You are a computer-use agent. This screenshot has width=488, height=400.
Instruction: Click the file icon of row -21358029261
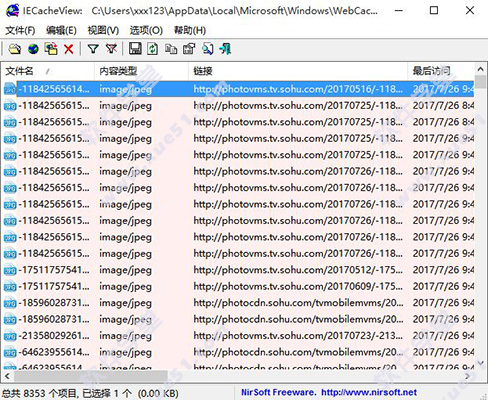(x=10, y=336)
